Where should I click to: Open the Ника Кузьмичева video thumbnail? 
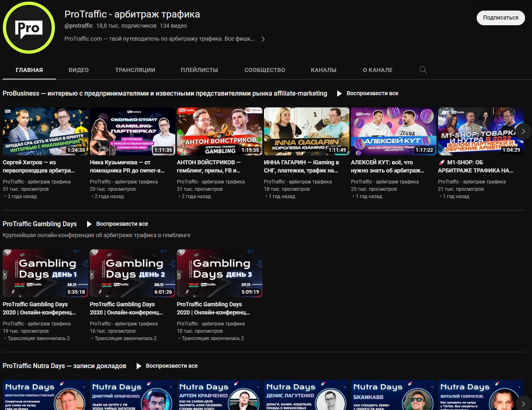click(x=133, y=131)
